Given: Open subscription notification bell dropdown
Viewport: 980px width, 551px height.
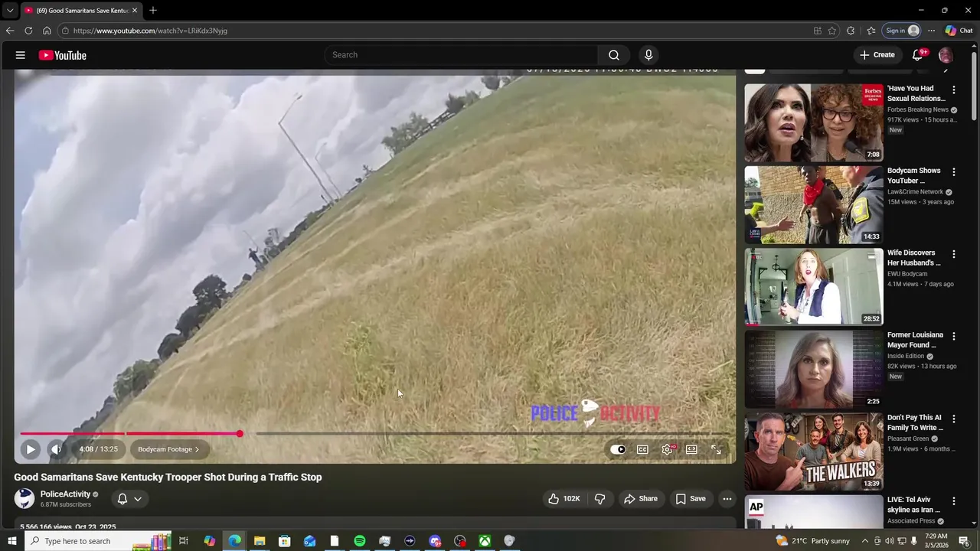Looking at the screenshot, I should pyautogui.click(x=129, y=499).
